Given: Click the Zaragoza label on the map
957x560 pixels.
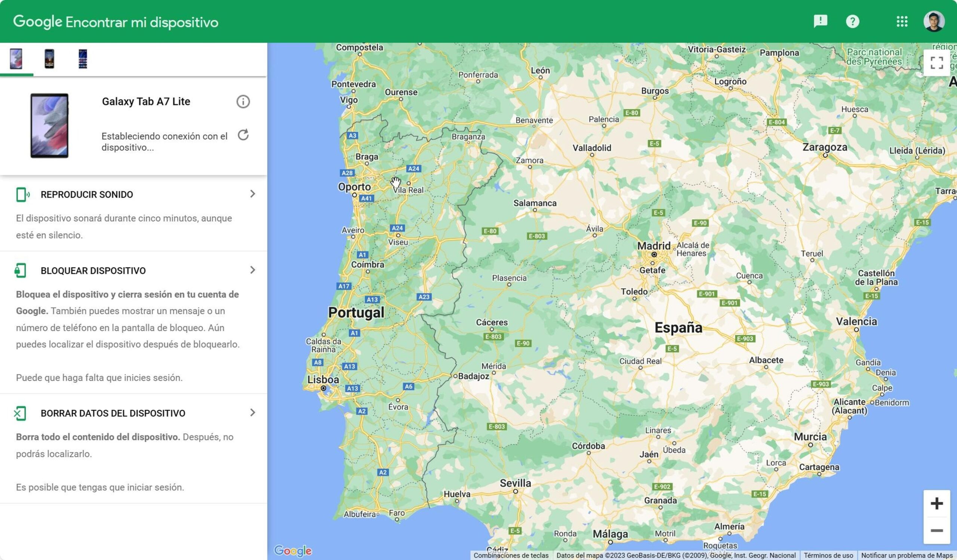Looking at the screenshot, I should (x=825, y=147).
